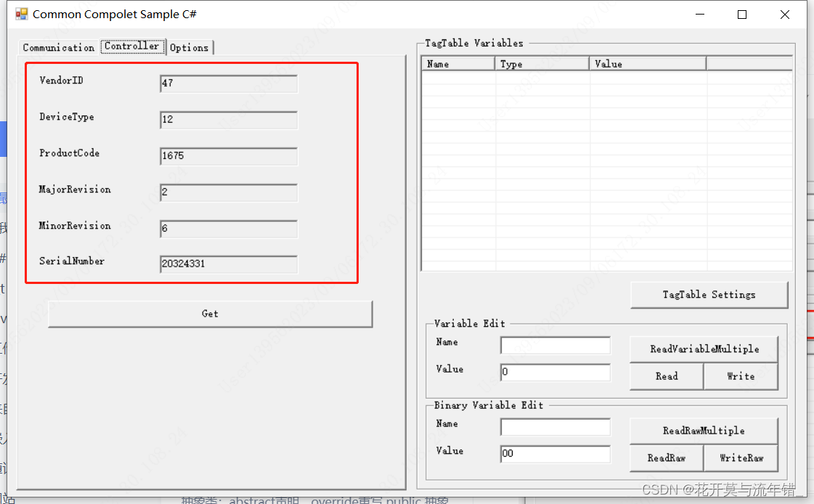
Task: Click the Write button in Variable Edit
Action: (741, 375)
